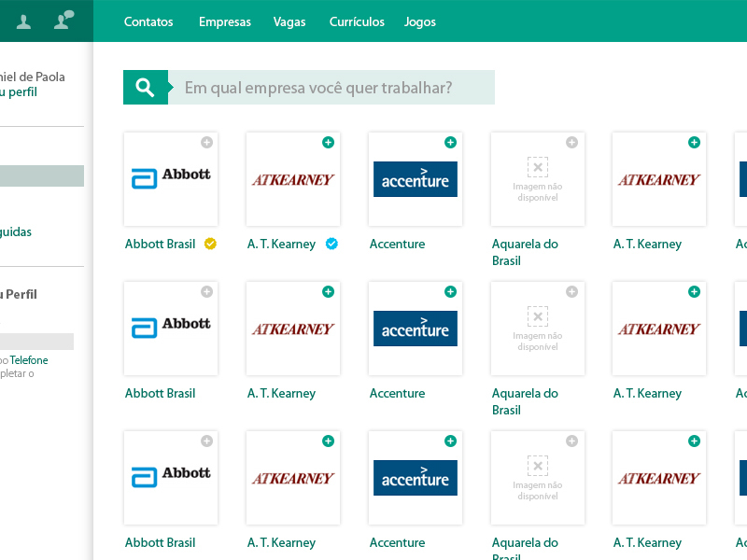Click the magnifier search icon
The image size is (747, 560).
coord(145,88)
